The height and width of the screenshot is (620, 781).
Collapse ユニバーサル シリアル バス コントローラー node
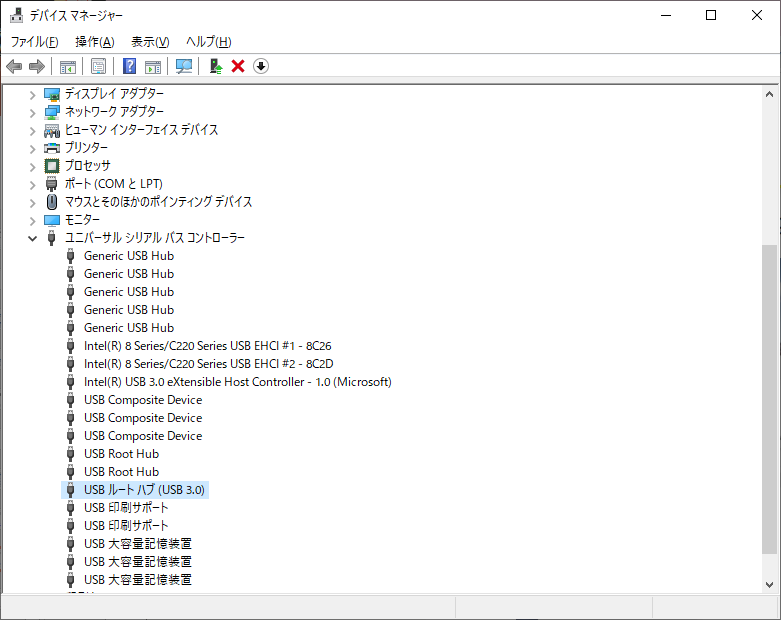tap(32, 238)
